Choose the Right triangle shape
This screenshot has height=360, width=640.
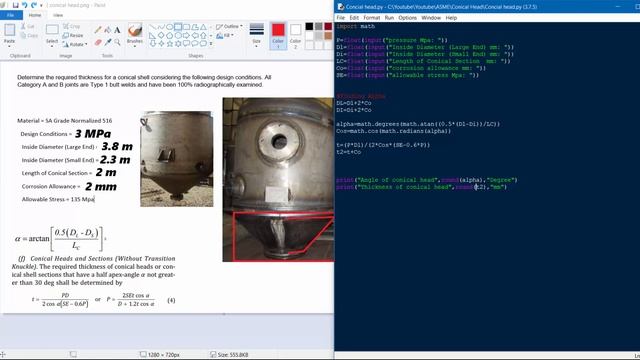[x=153, y=36]
